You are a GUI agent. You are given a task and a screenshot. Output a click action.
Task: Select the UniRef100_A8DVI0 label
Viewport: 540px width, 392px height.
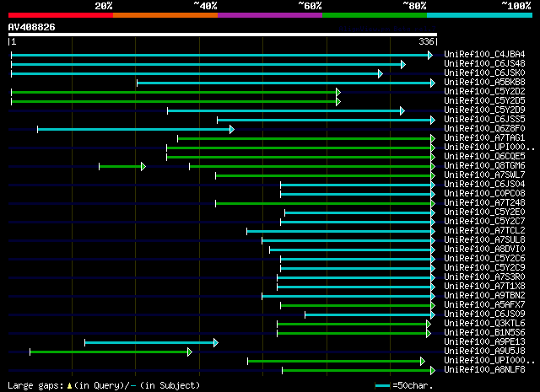pyautogui.click(x=484, y=250)
